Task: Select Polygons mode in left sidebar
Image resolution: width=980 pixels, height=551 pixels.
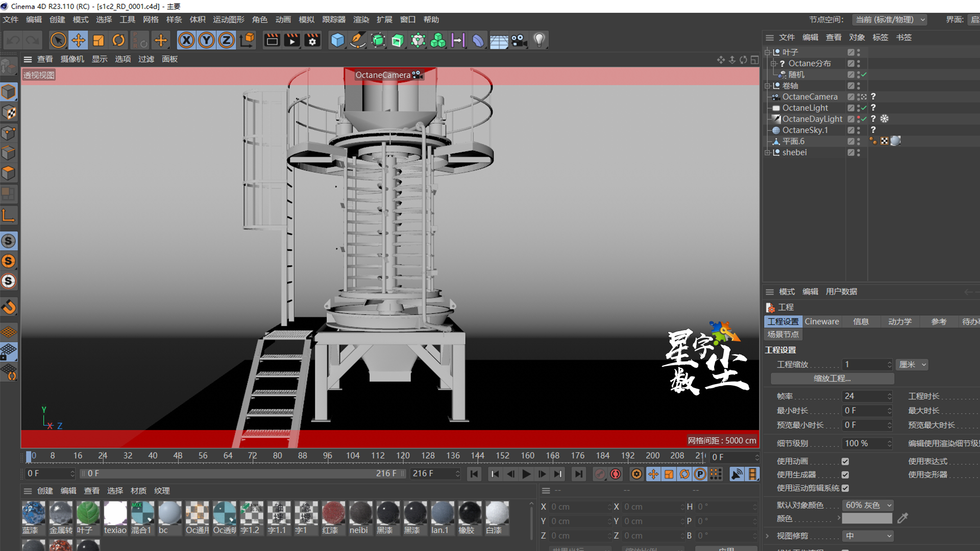Action: (9, 173)
